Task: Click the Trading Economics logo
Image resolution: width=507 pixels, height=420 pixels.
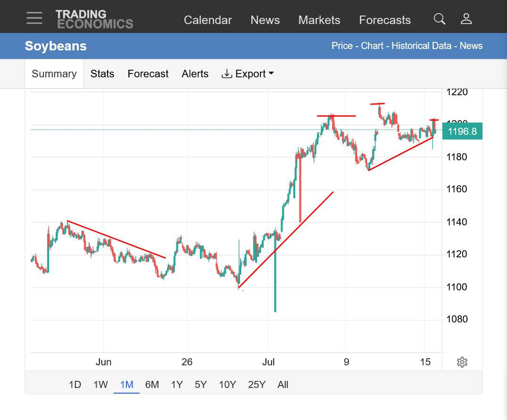Action: tap(94, 19)
